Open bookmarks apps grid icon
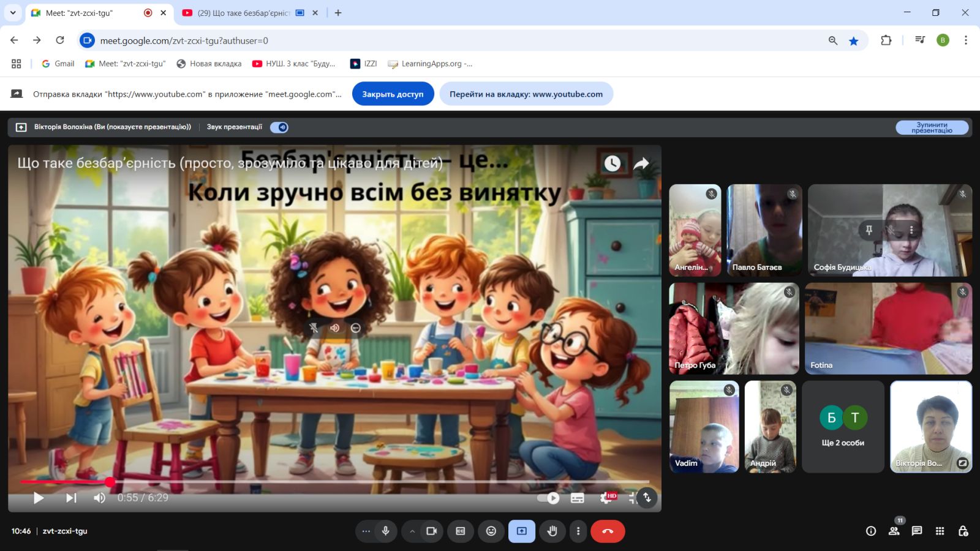980x551 pixels. point(17,64)
